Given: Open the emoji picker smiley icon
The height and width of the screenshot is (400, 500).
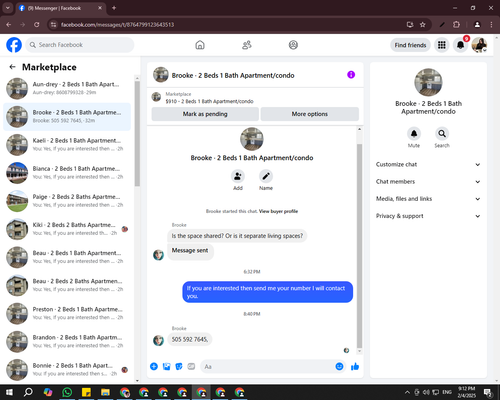Looking at the screenshot, I should pyautogui.click(x=339, y=367).
